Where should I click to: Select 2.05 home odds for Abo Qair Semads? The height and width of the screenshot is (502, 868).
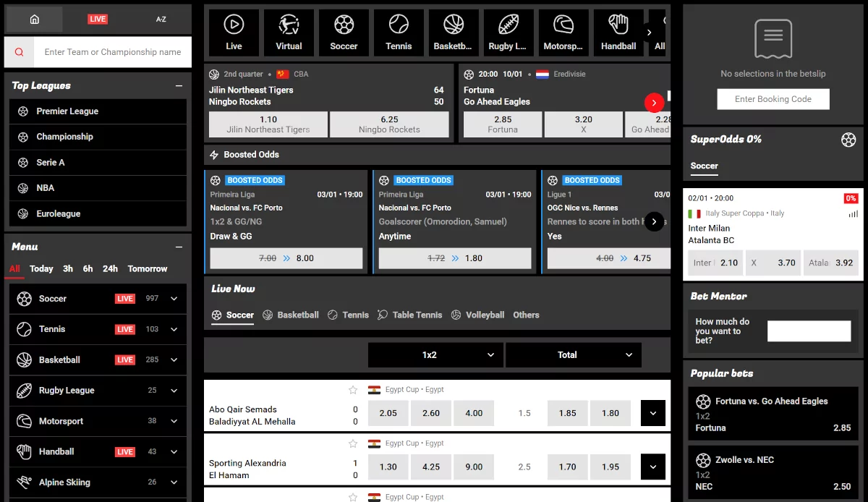388,413
